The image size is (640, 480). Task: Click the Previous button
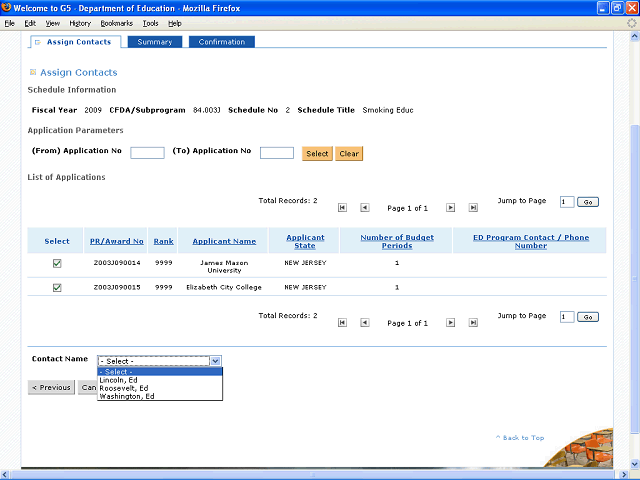pyautogui.click(x=51, y=387)
